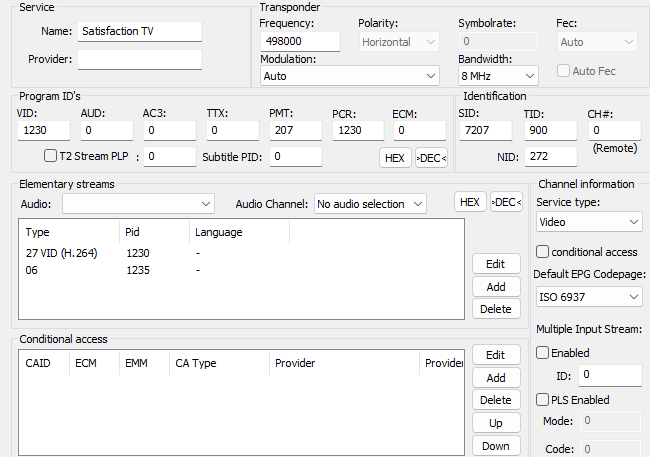Click the CAID column header
650x457 pixels.
[x=44, y=363]
